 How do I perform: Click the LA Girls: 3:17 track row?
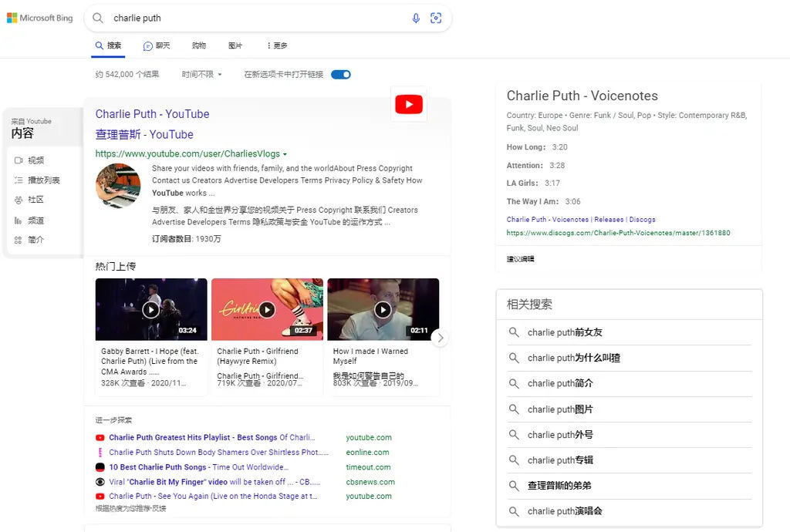tap(533, 184)
